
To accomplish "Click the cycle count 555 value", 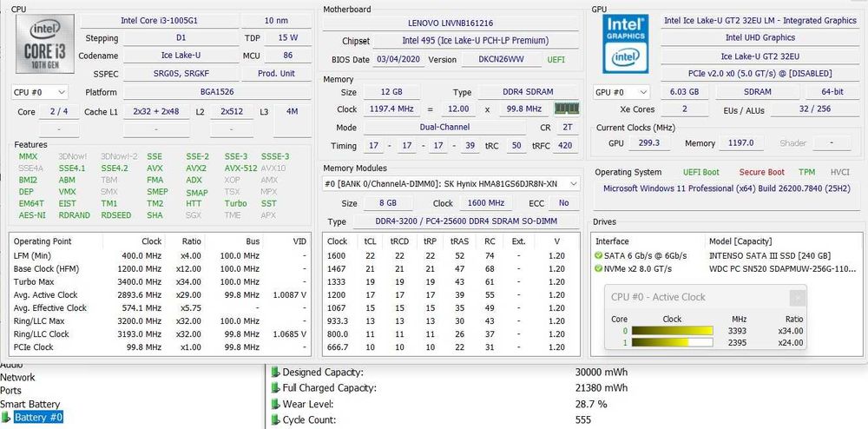I will pyautogui.click(x=583, y=420).
